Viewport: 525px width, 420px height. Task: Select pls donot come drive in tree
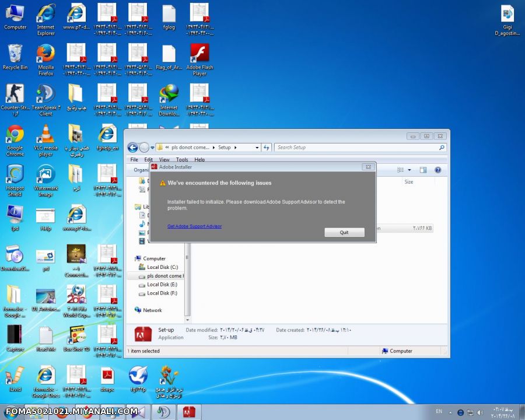[162, 276]
